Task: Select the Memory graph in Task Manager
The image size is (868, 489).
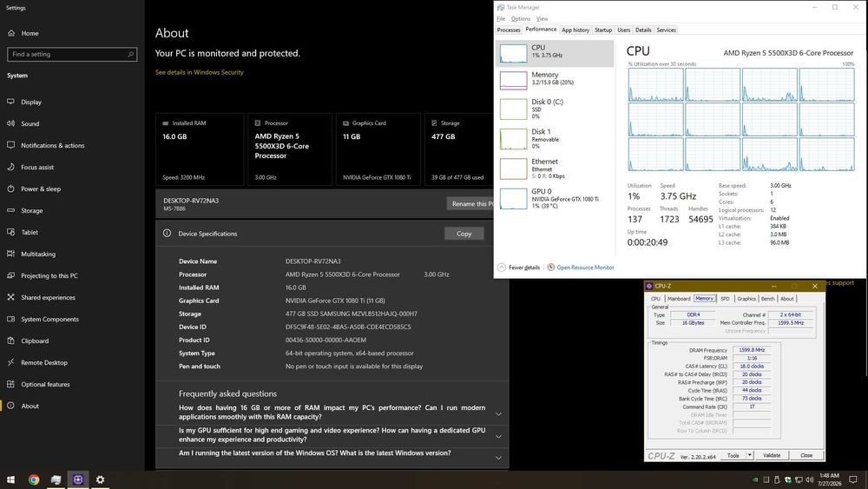Action: coord(513,80)
